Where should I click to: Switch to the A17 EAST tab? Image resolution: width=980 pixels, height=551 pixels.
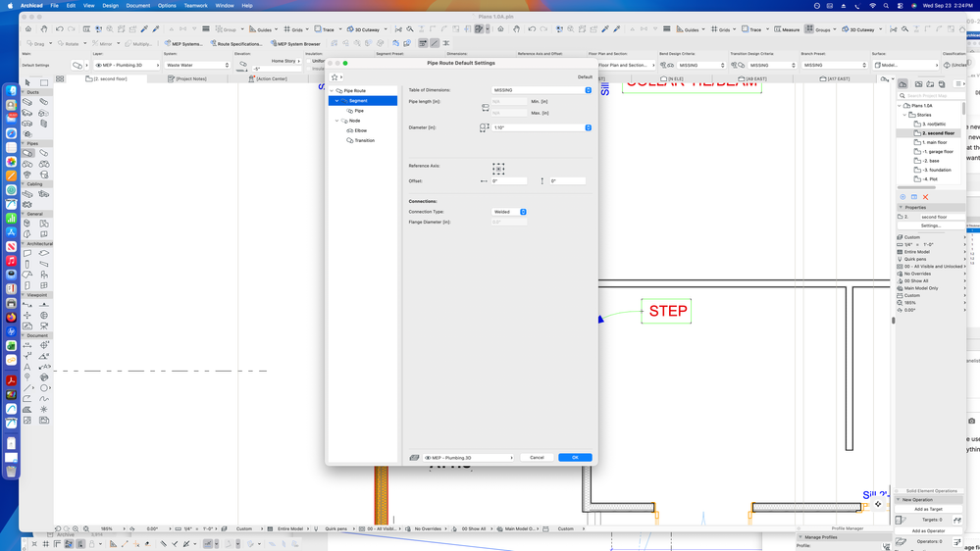[835, 78]
